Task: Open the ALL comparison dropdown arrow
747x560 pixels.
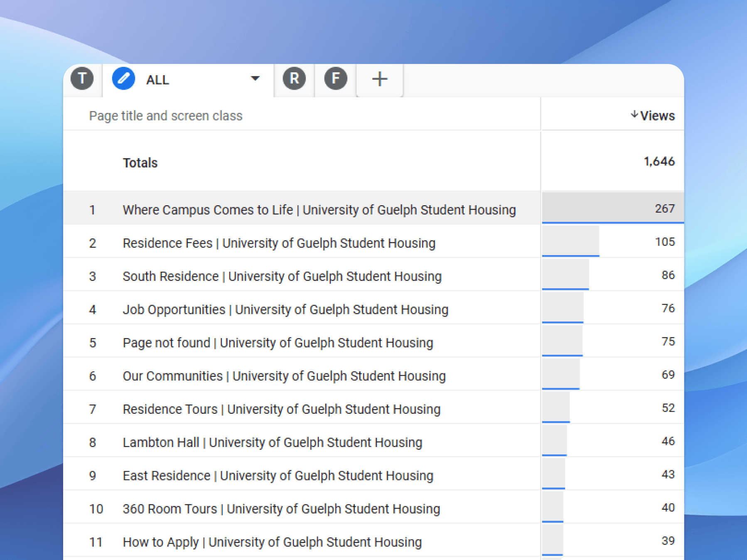Action: pyautogui.click(x=255, y=79)
